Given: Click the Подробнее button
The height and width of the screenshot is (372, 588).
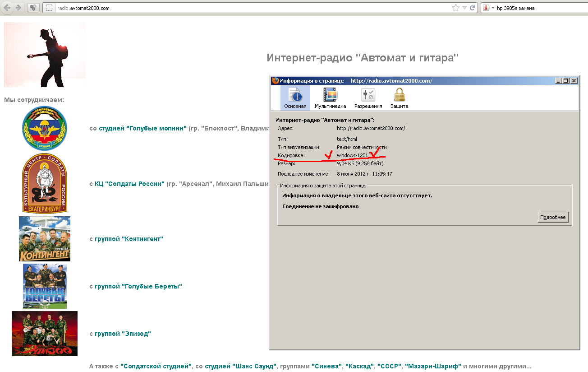Looking at the screenshot, I should point(553,217).
